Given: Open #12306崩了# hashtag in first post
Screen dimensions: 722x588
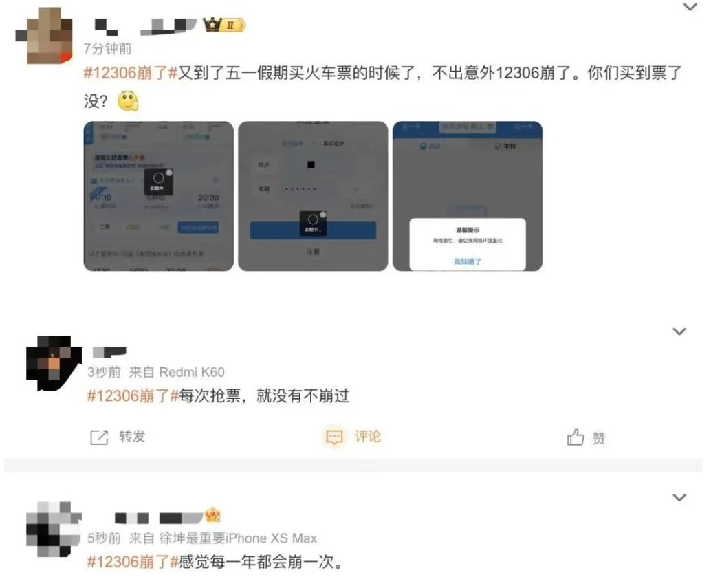Looking at the screenshot, I should pyautogui.click(x=131, y=73).
